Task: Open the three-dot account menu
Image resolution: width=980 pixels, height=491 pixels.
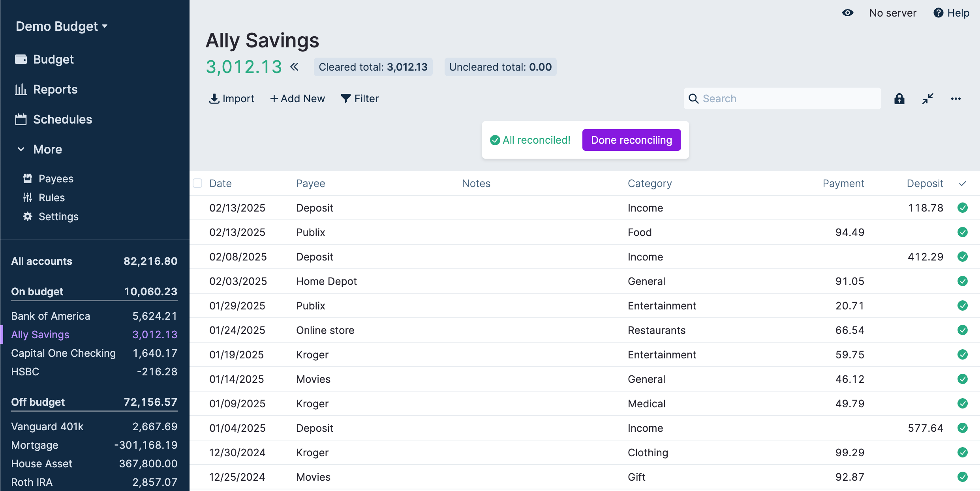Action: coord(956,99)
